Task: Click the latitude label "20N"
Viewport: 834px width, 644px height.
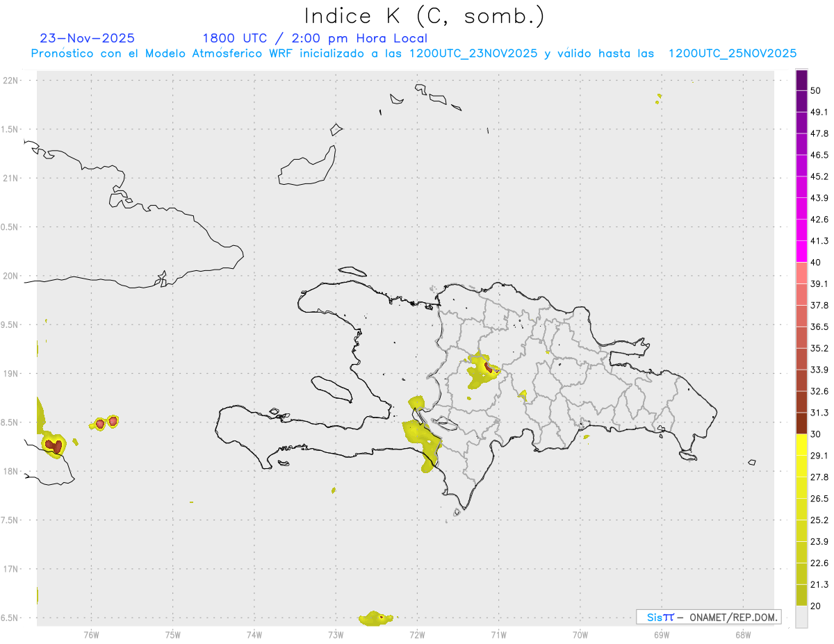Action: pyautogui.click(x=11, y=276)
